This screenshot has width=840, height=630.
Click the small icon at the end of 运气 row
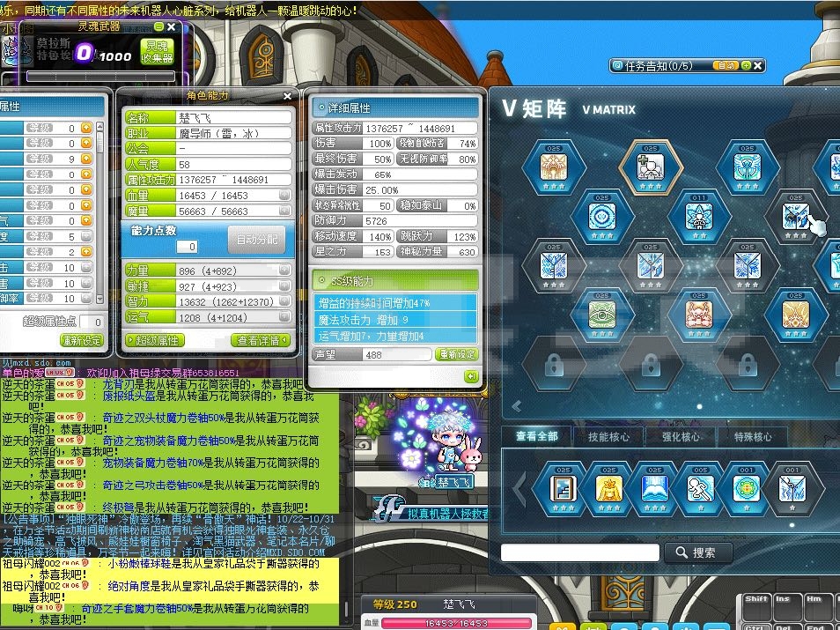point(284,317)
